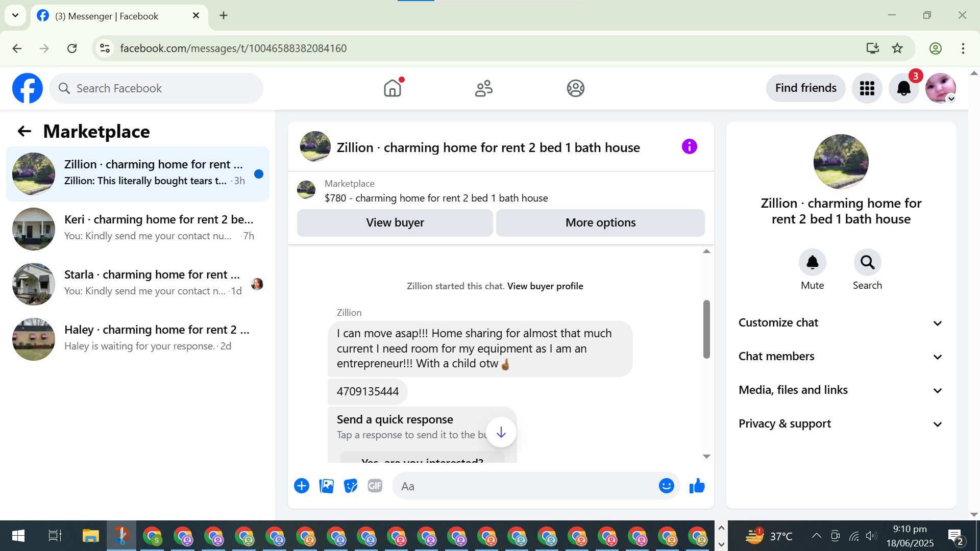The image size is (980, 551).
Task: Open the account profile picture menu
Action: coord(941,88)
